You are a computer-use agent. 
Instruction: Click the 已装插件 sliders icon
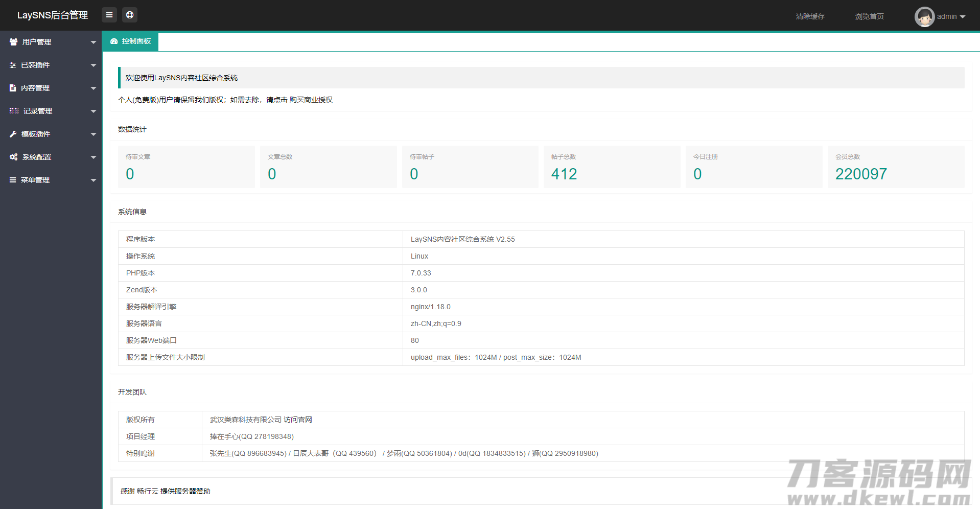[x=13, y=65]
